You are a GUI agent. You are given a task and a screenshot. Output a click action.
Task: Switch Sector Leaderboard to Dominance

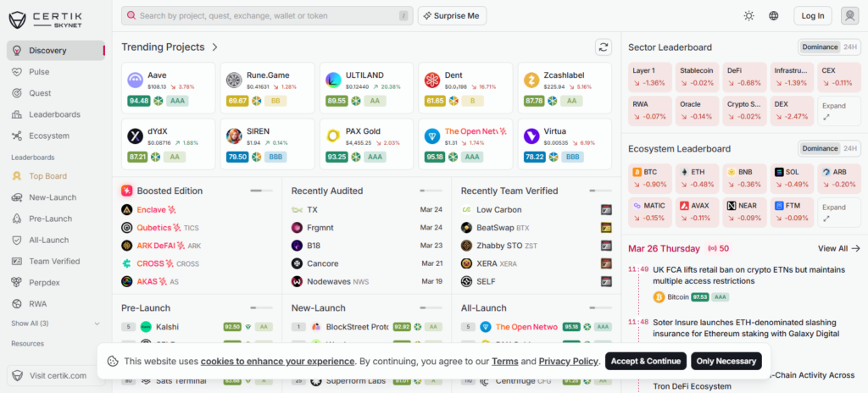coord(820,47)
